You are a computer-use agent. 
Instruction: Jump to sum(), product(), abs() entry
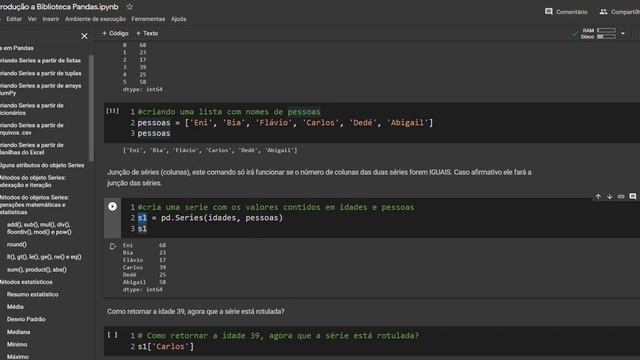click(37, 270)
